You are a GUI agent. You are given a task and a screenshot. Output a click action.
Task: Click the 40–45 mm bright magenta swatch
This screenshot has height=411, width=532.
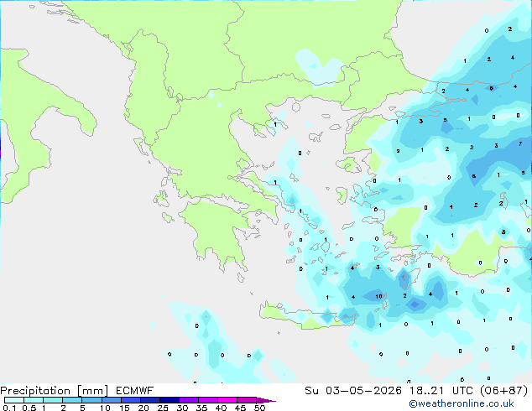227,400
